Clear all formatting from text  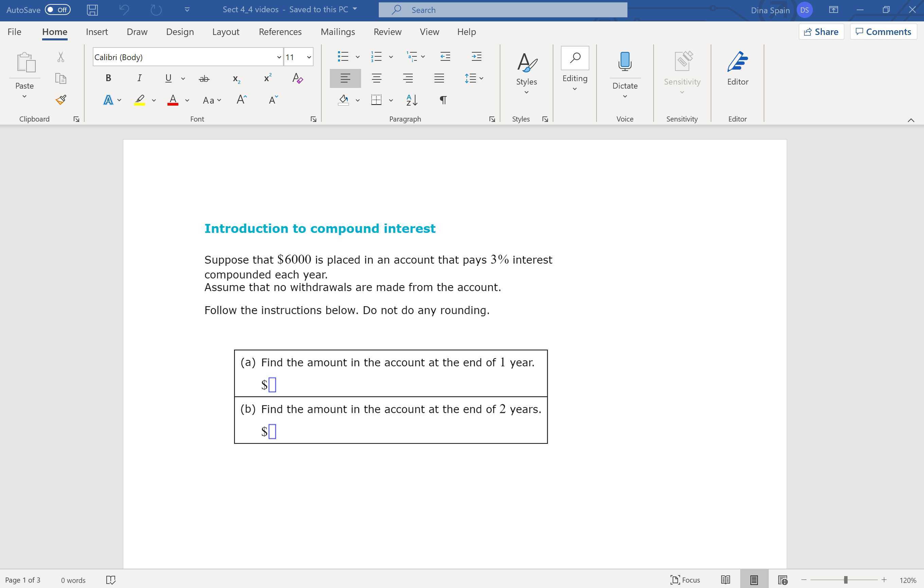point(298,78)
